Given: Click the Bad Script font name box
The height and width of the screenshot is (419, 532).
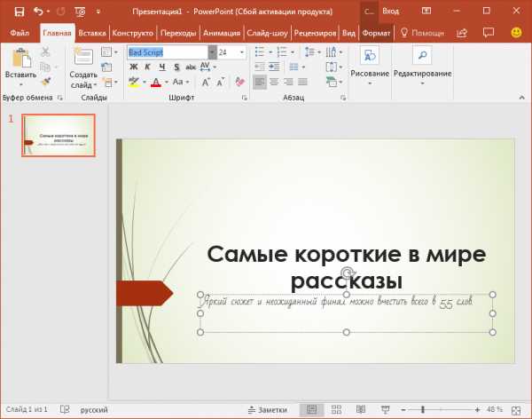Looking at the screenshot, I should click(x=168, y=52).
